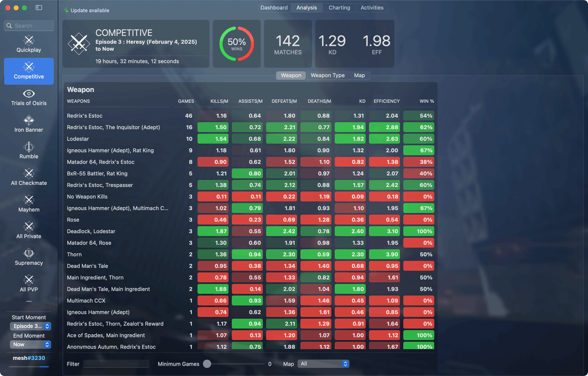588x376 pixels.
Task: Open the Iron Banner icon
Action: click(x=29, y=120)
